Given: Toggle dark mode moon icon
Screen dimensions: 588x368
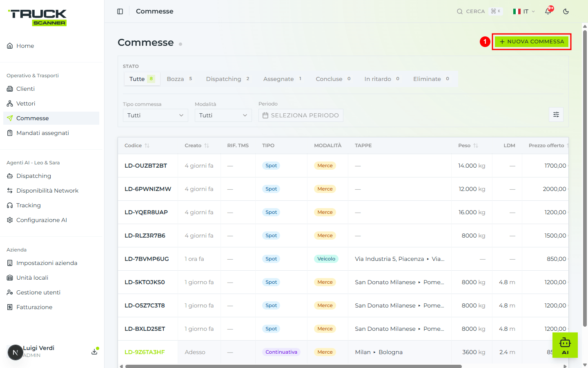Looking at the screenshot, I should coord(566,11).
